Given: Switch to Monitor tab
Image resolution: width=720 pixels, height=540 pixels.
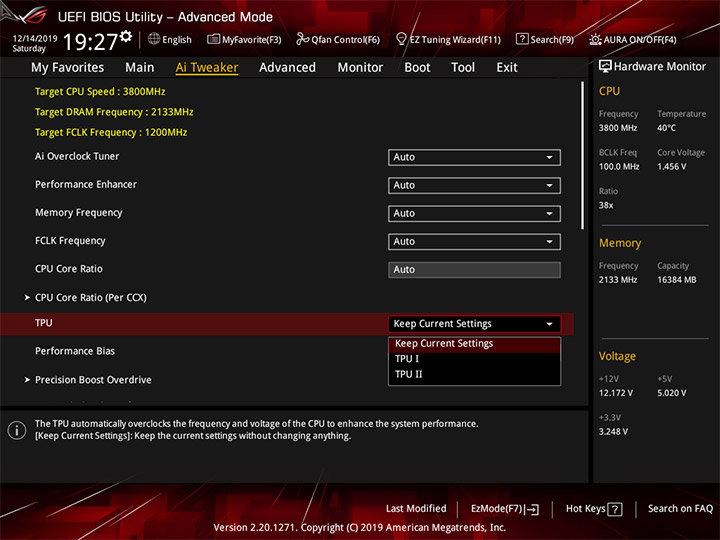Looking at the screenshot, I should pos(360,68).
